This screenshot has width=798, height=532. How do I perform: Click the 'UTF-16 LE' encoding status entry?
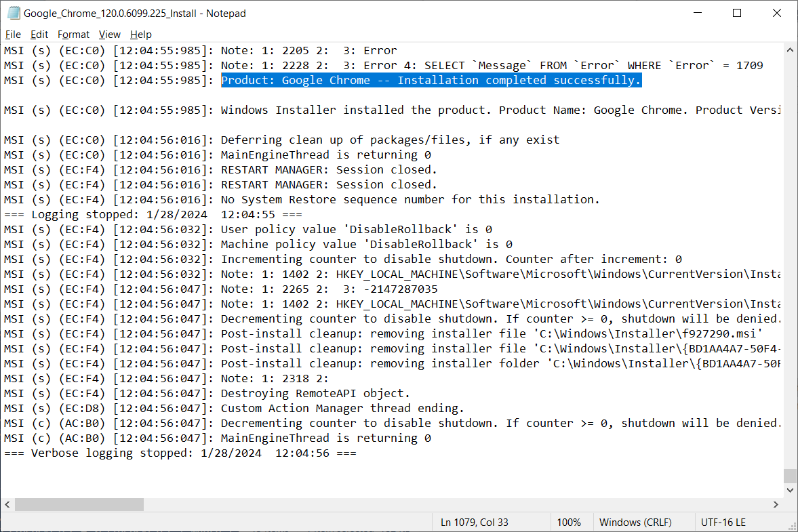click(723, 523)
